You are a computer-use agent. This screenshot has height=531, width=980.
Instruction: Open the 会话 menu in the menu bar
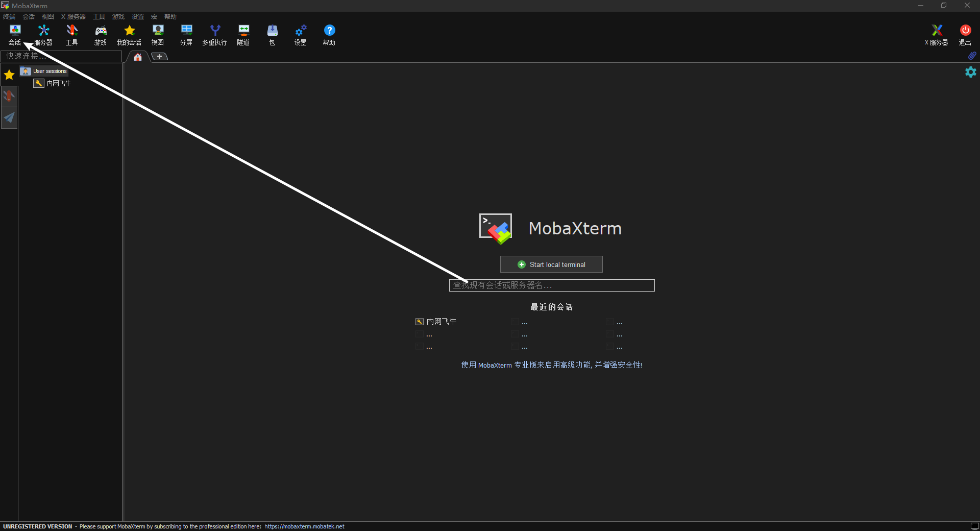(x=29, y=17)
